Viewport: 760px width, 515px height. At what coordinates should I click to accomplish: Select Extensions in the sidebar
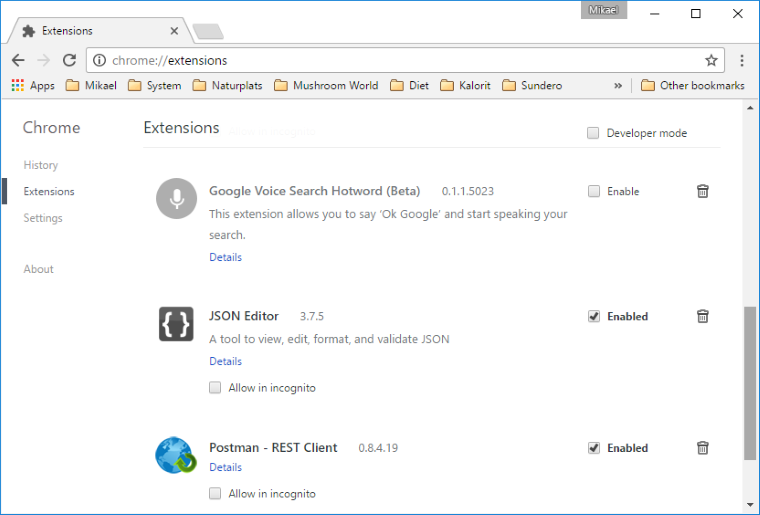pyautogui.click(x=49, y=191)
